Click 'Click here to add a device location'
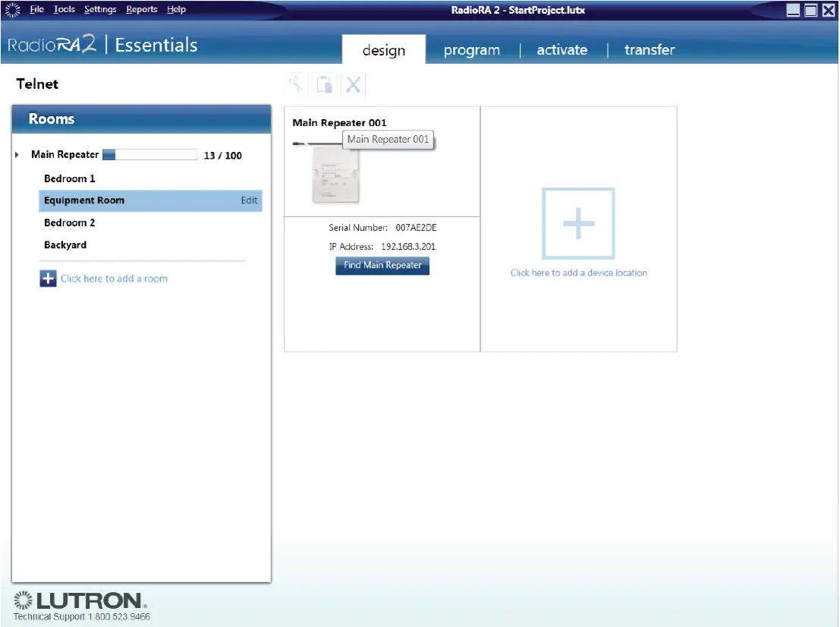This screenshot has width=840, height=627. (x=578, y=273)
